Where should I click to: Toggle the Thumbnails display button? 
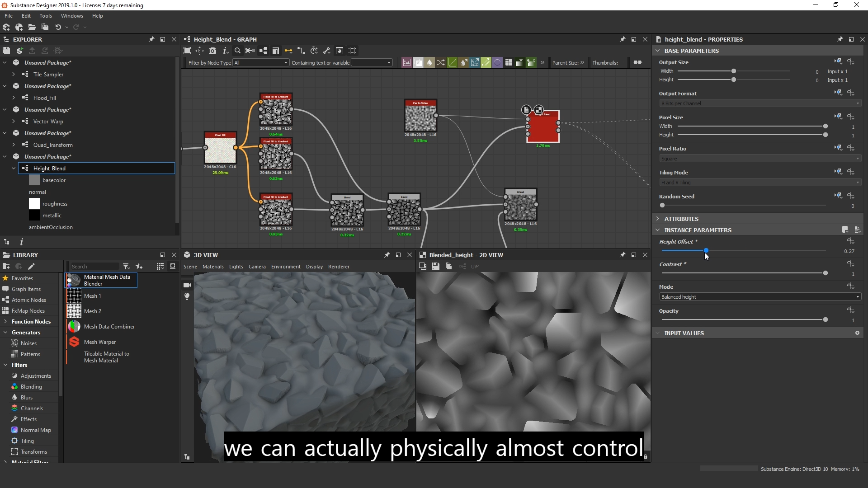[637, 62]
